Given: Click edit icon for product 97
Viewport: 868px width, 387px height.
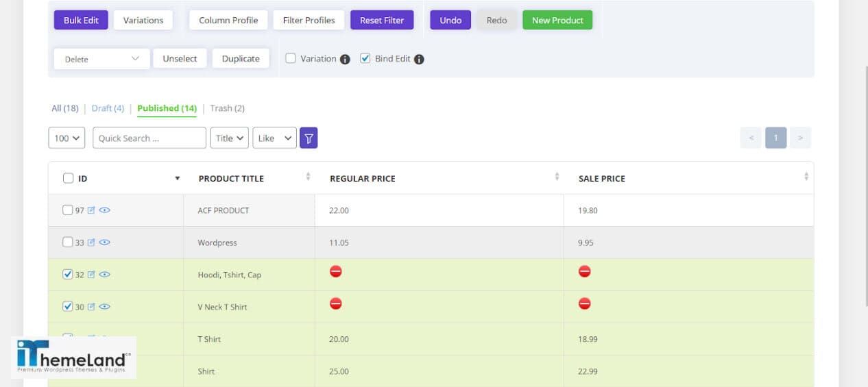Looking at the screenshot, I should click(91, 210).
